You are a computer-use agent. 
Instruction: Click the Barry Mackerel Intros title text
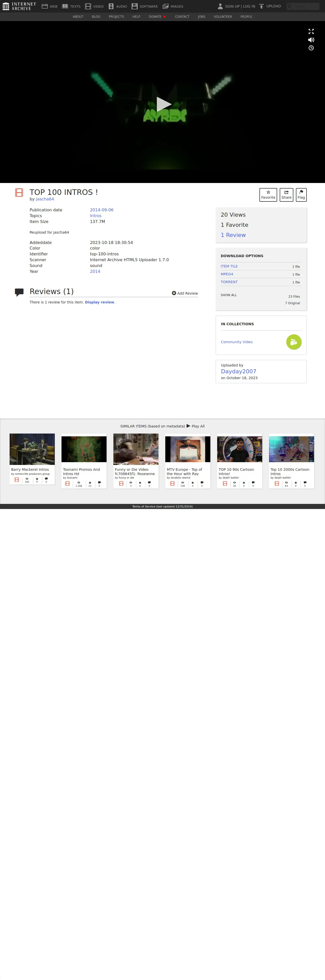pyautogui.click(x=30, y=469)
